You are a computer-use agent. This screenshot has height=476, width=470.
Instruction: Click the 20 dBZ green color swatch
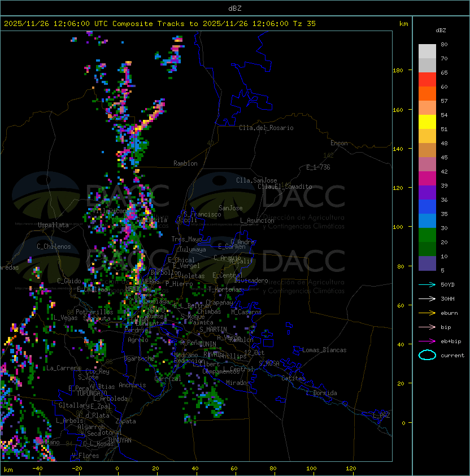click(427, 249)
